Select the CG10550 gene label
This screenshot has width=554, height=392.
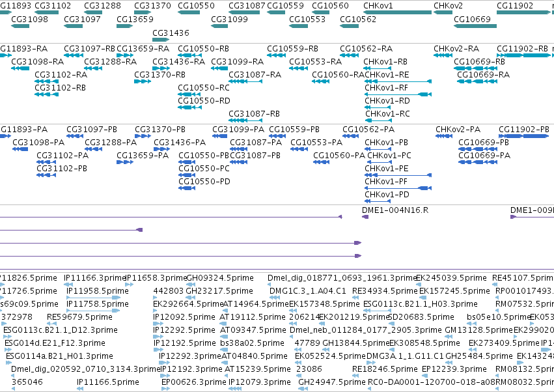coord(196,6)
